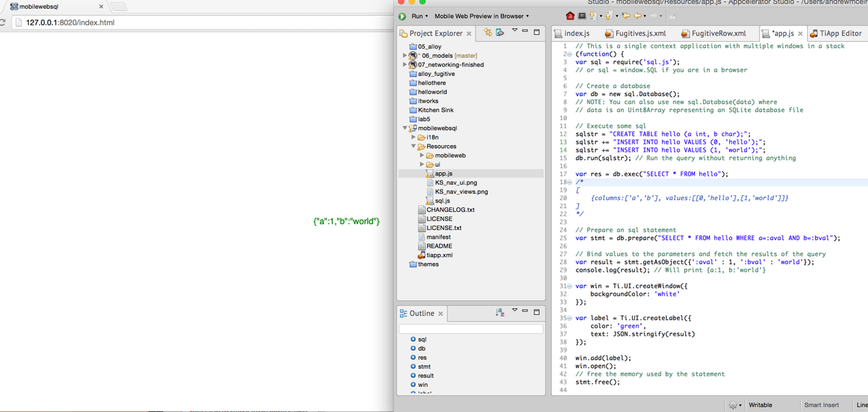This screenshot has width=868, height=412.
Task: Open the terminal icon in the toolbar
Action: (581, 16)
